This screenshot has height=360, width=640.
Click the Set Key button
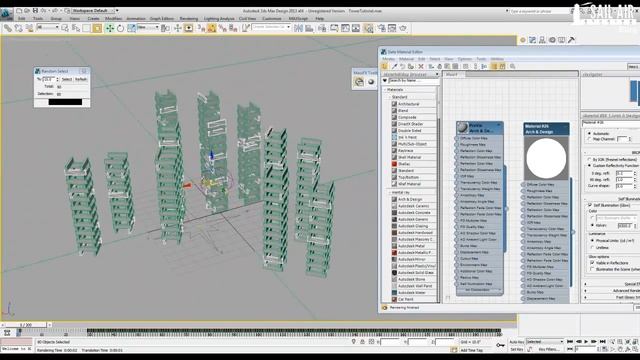516,349
